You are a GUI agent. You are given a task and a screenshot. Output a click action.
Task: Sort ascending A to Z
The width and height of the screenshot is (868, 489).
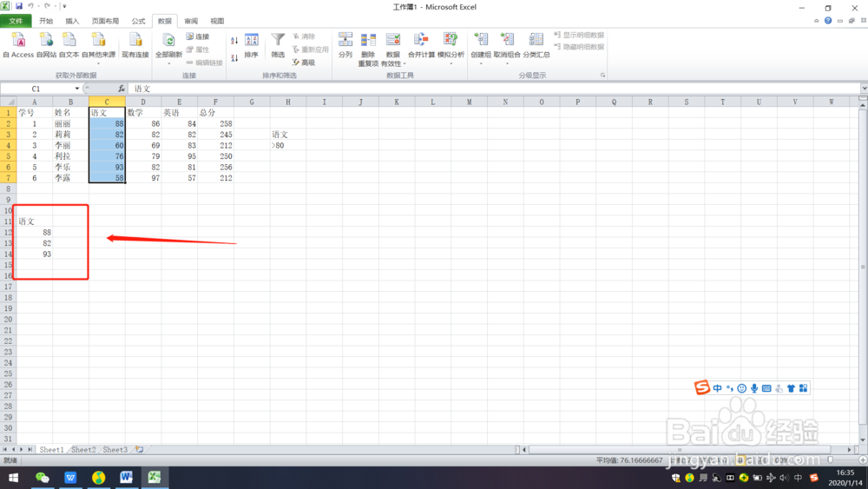[234, 41]
